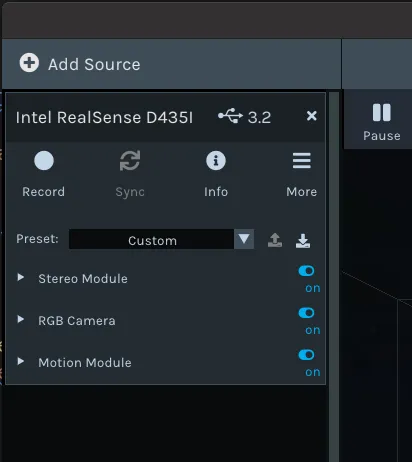
Task: Expand the Motion Module section
Action: (21, 361)
